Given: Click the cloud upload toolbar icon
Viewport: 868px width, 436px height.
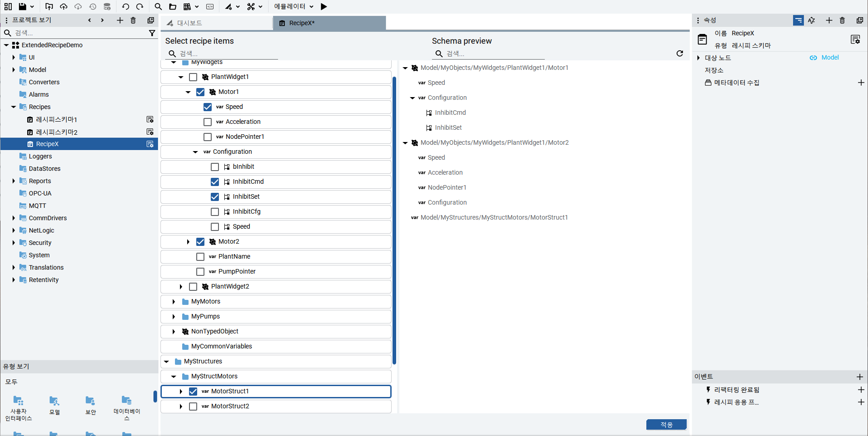Looking at the screenshot, I should click(63, 6).
